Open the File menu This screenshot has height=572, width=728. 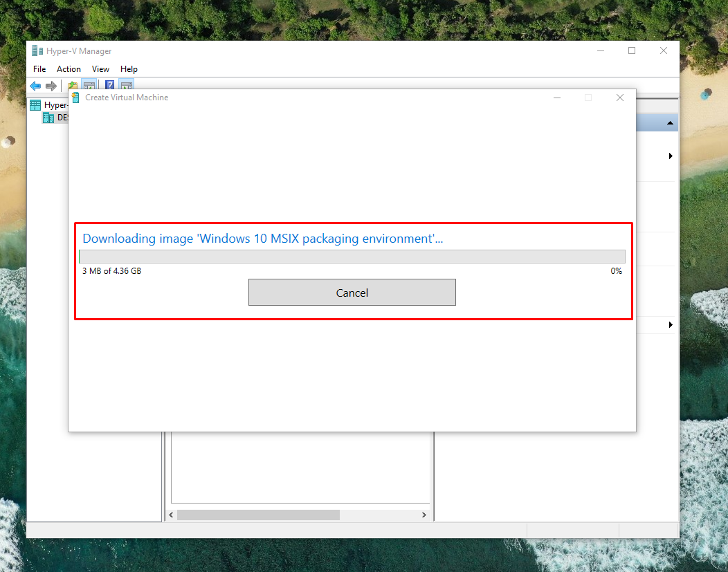click(x=39, y=69)
